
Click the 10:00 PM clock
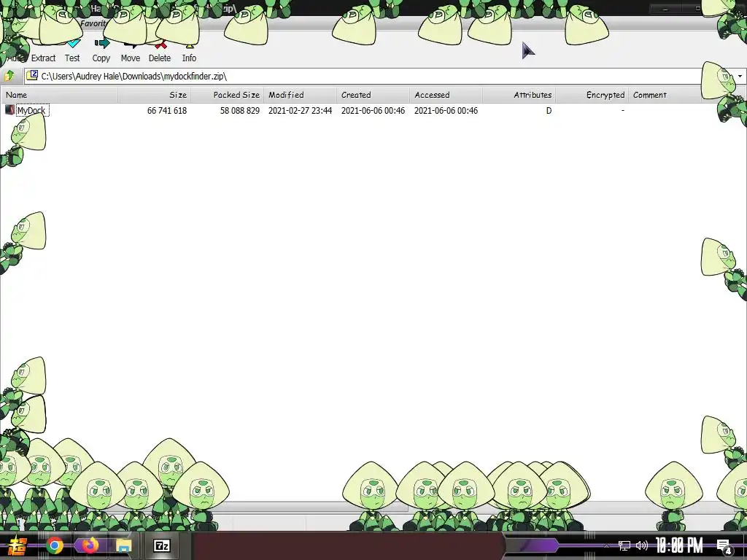coord(679,545)
